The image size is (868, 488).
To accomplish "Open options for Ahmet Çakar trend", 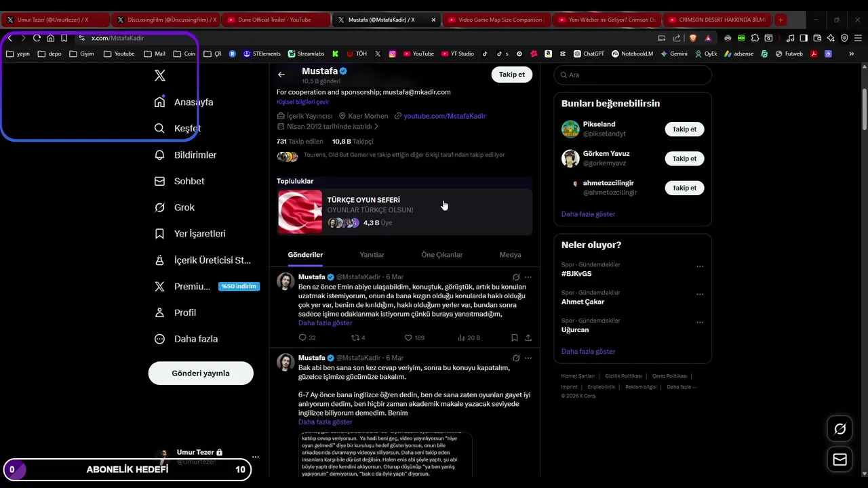I will click(700, 295).
